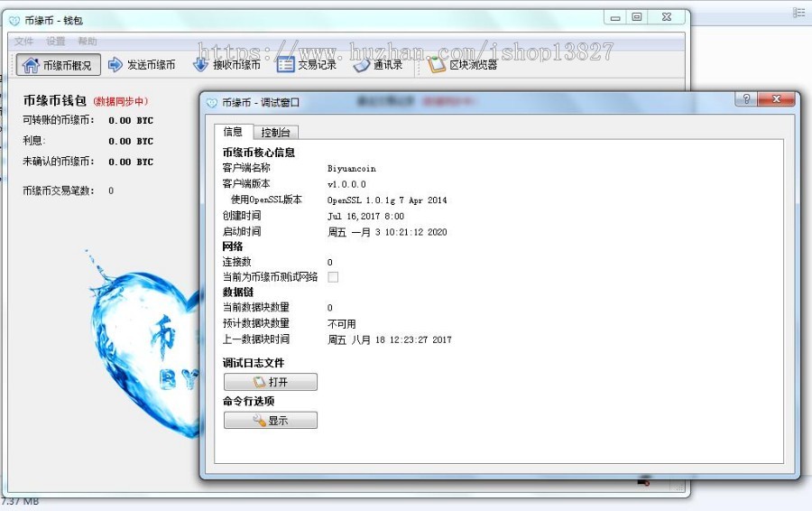Viewport: 812px width, 511px height.
Task: Close the 调试窗口 debug window
Action: (776, 99)
